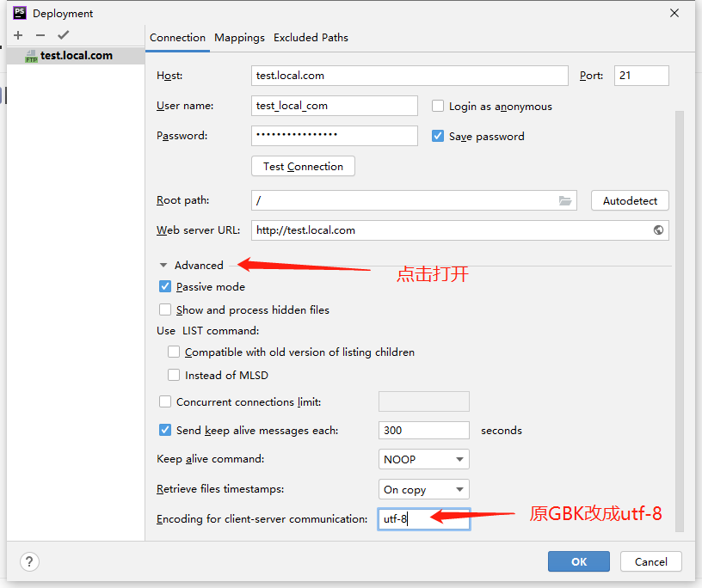Screen dimensions: 702x588
Task: Click the Autodetect button
Action: point(630,200)
